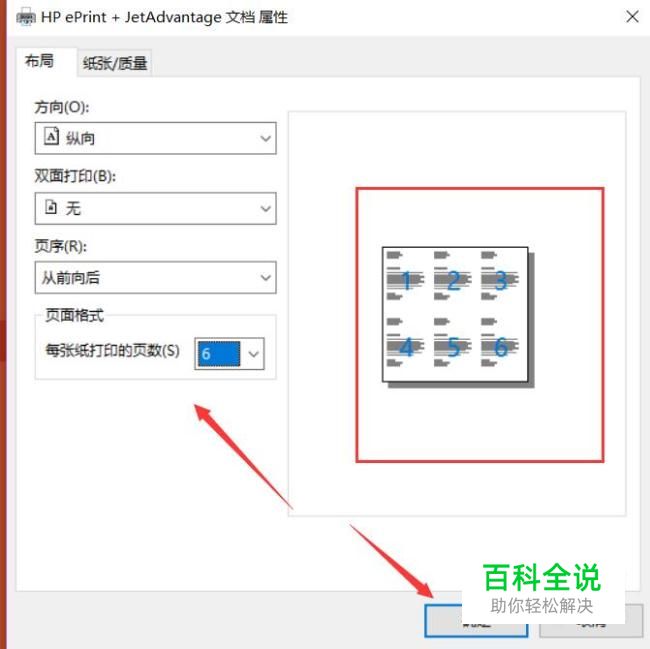Expand the 方向 orientation dropdown arrow

265,138
